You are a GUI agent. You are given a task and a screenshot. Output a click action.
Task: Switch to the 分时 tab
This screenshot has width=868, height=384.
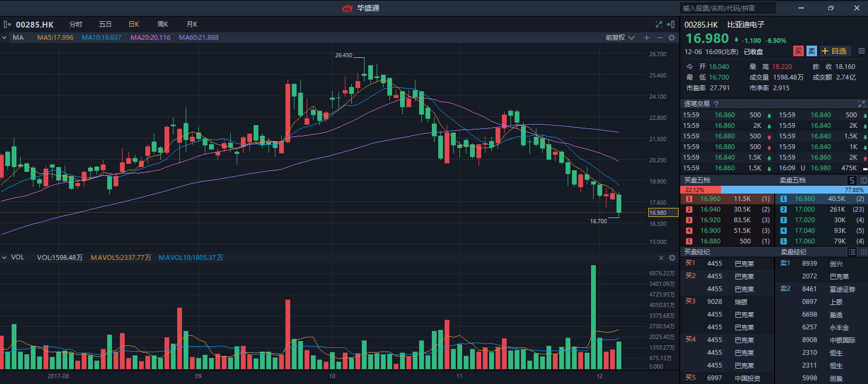pyautogui.click(x=76, y=24)
